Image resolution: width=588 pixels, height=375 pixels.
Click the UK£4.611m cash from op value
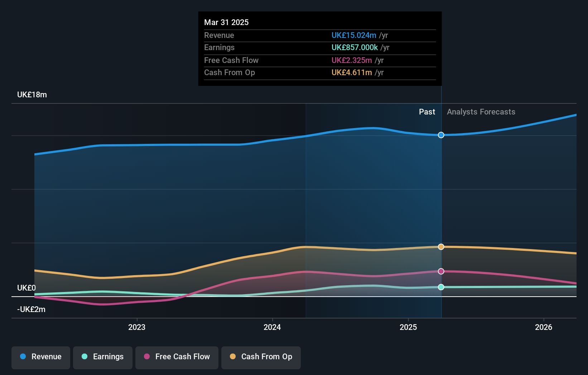tap(352, 73)
